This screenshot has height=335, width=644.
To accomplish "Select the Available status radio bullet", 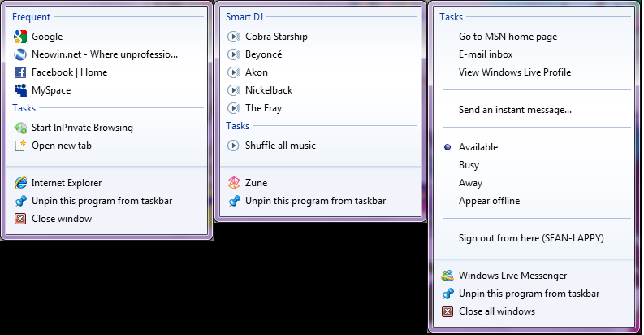I will (447, 147).
